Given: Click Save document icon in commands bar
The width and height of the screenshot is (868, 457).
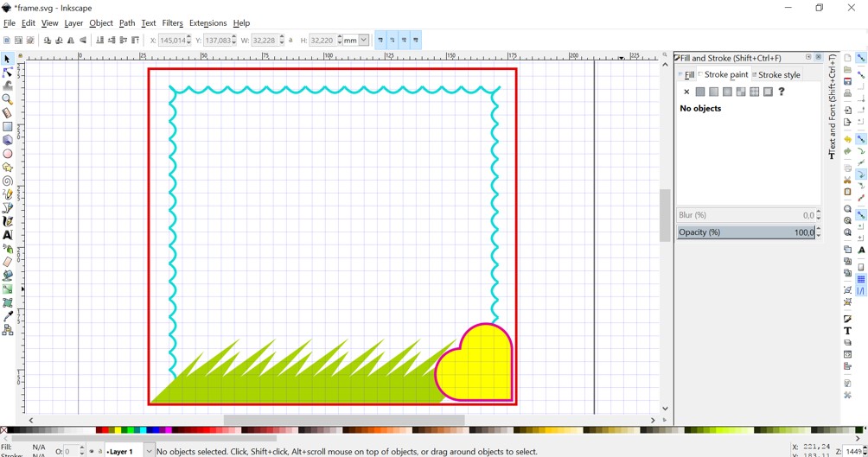Looking at the screenshot, I should coord(847,81).
